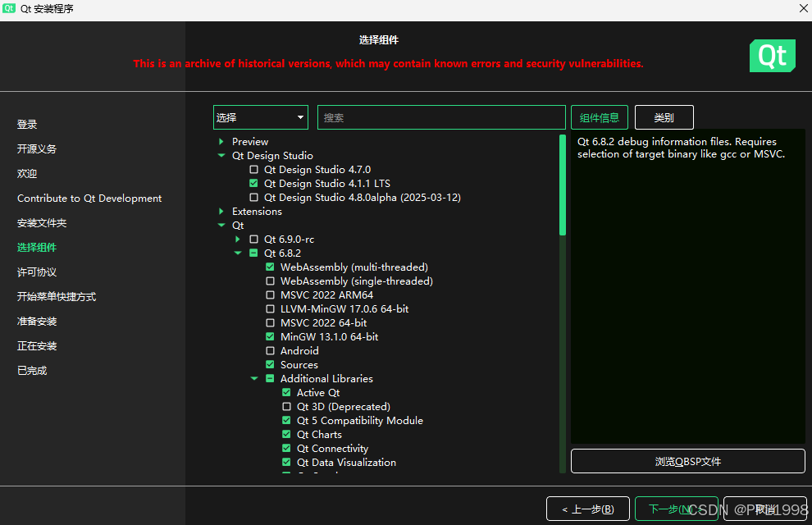Click the 取消 cancel button
Image resolution: width=812 pixels, height=525 pixels.
(765, 509)
